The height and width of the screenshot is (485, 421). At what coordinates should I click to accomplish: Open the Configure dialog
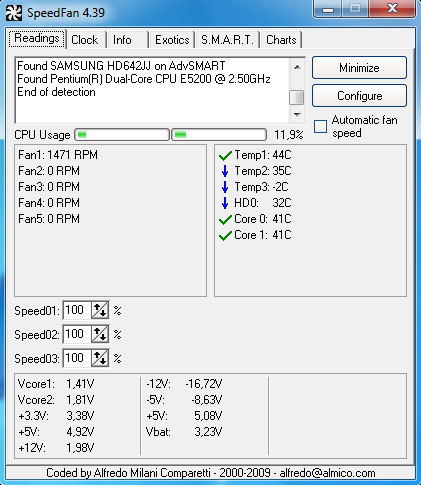coord(359,96)
